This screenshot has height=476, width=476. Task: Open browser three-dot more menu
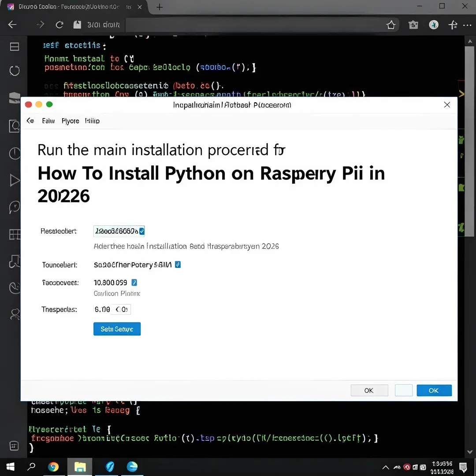[x=467, y=25]
